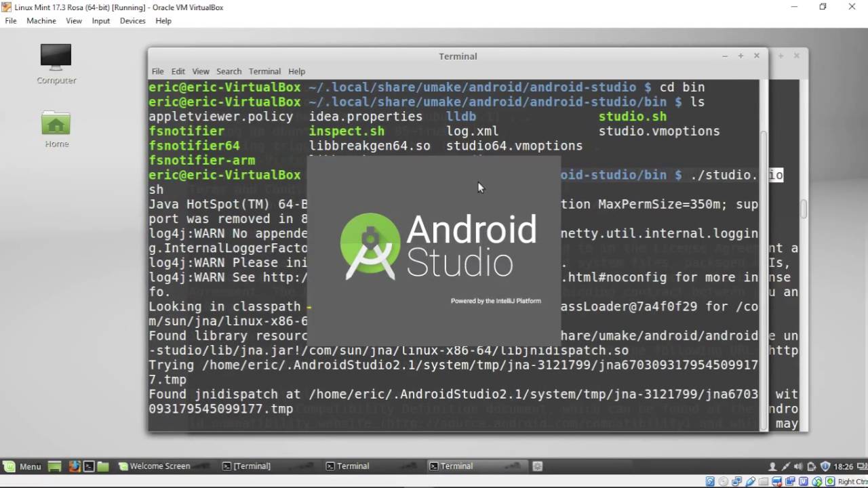Open the Files launcher in the panel

click(x=103, y=466)
